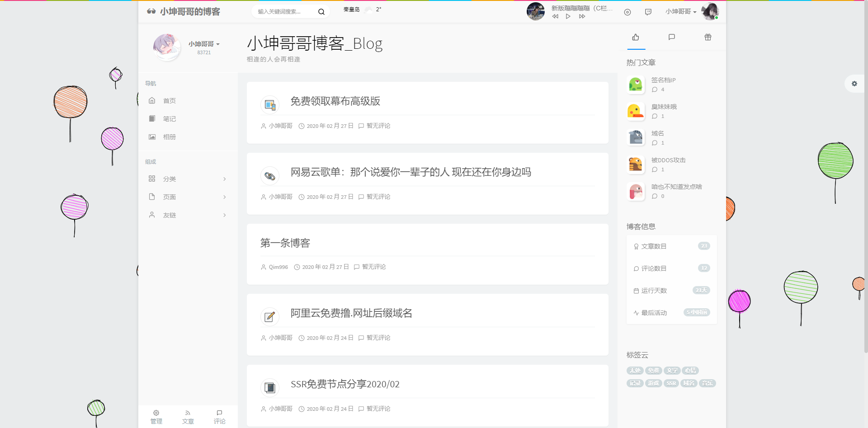Click the 页面 document icon
The width and height of the screenshot is (868, 428).
coord(152,197)
